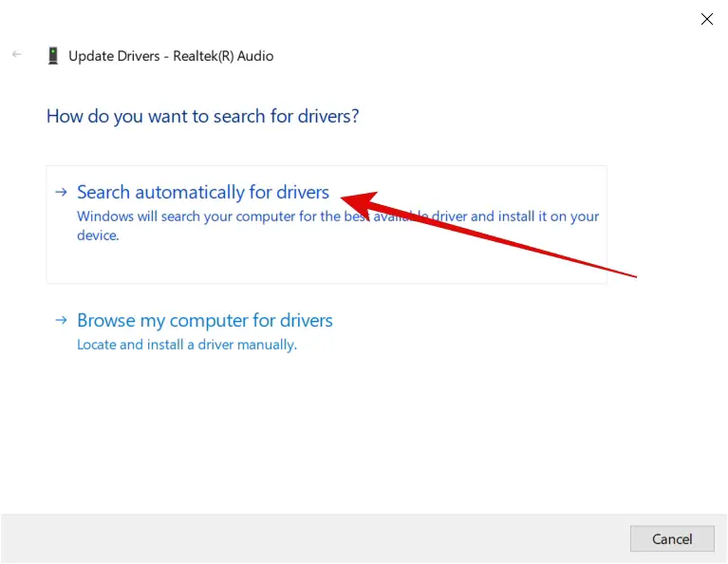Click the Realtek audio device icon
The image size is (728, 564).
(x=53, y=56)
